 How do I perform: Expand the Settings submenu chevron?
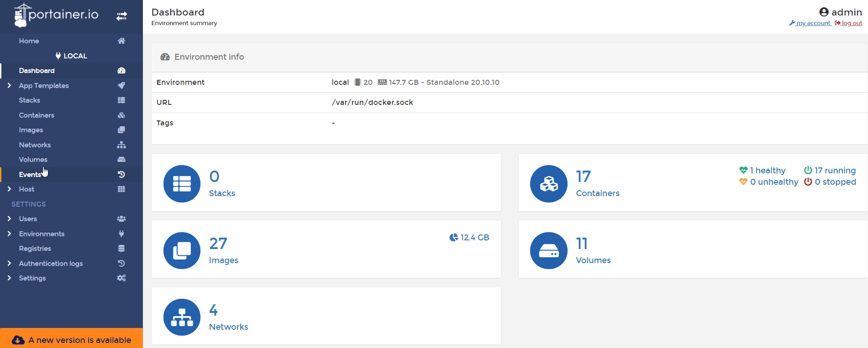[9, 278]
